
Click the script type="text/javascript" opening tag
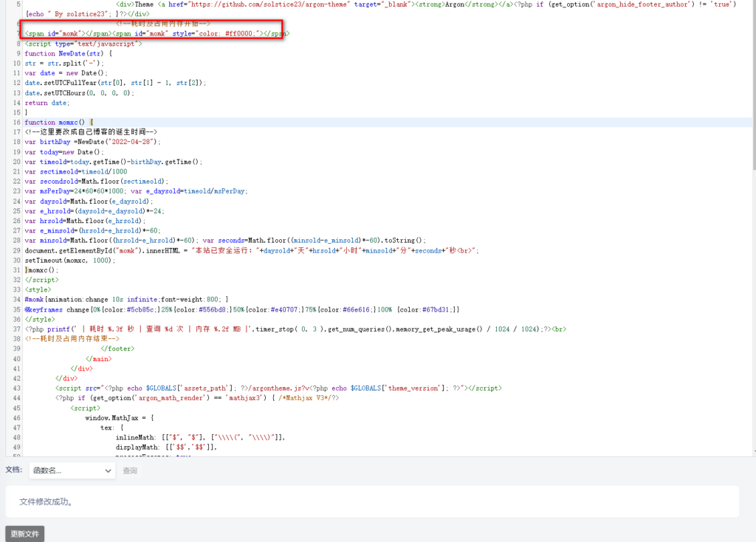[83, 44]
